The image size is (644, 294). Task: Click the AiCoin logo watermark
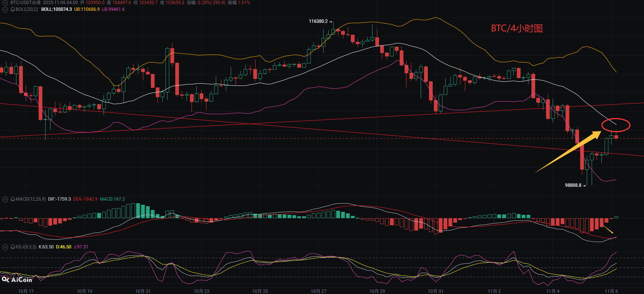tap(17, 279)
